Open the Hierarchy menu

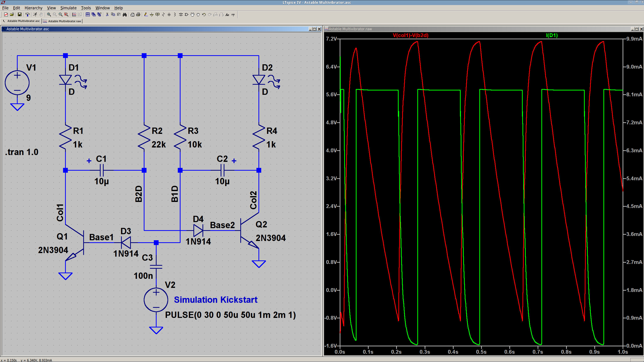click(x=34, y=8)
